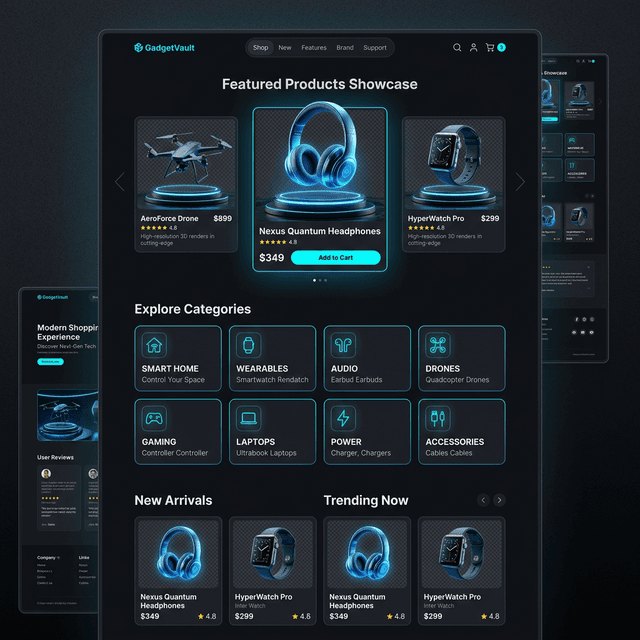Click the watch product thumbnail in right background page
The width and height of the screenshot is (640, 640).
[x=579, y=97]
